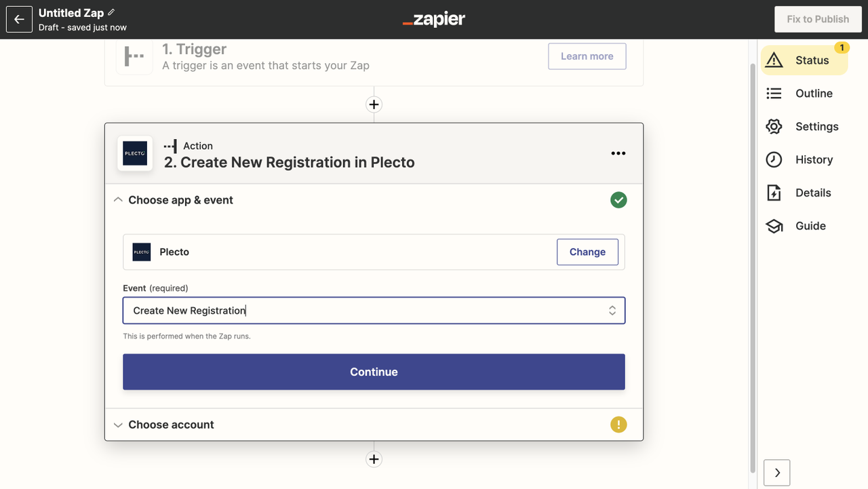Open the History panel
This screenshot has height=489, width=868.
[x=804, y=160]
